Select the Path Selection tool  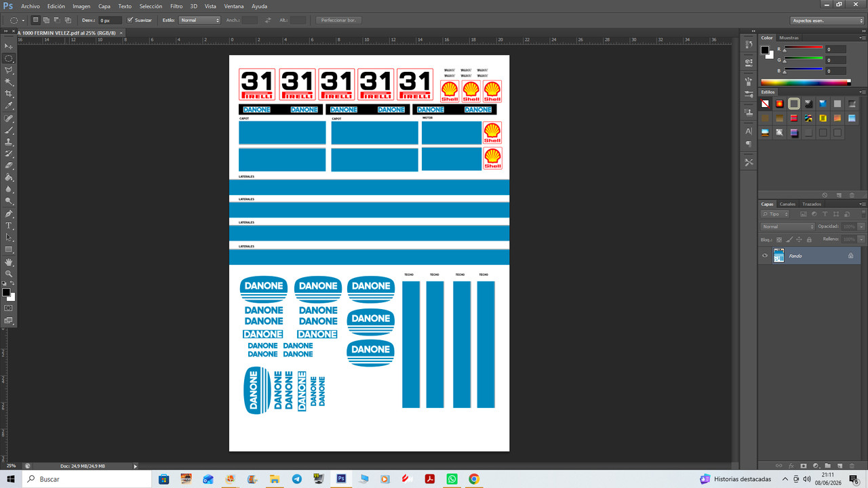coord(9,237)
